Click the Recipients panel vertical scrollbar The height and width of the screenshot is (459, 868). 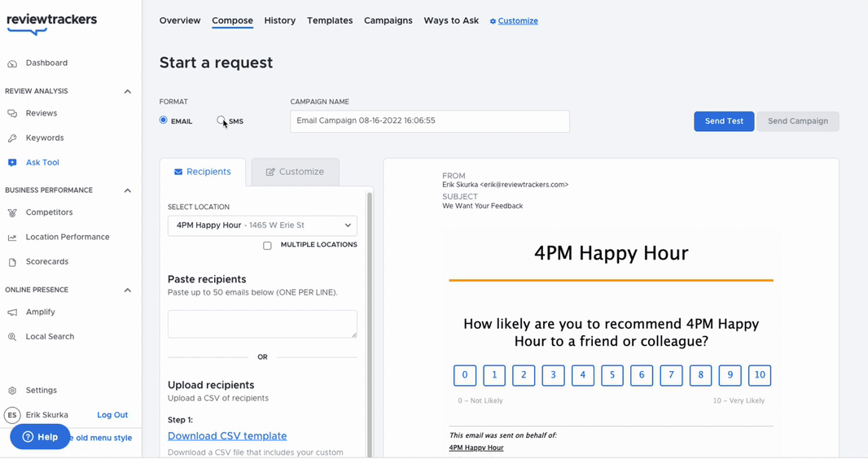(x=370, y=324)
